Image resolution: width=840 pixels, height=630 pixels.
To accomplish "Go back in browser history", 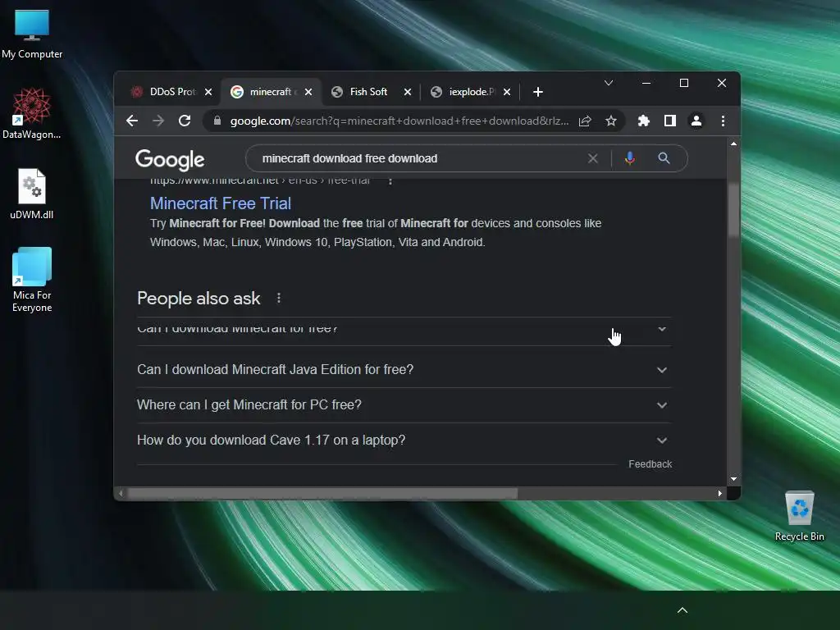I will point(132,121).
